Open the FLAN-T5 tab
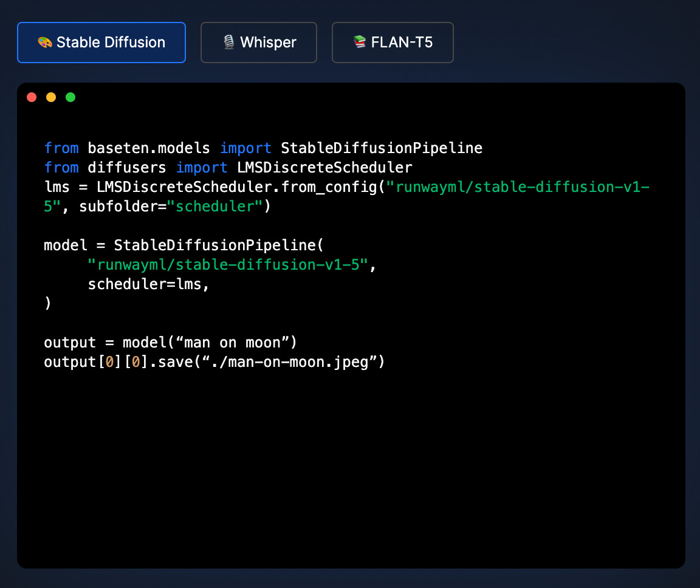 pos(393,43)
